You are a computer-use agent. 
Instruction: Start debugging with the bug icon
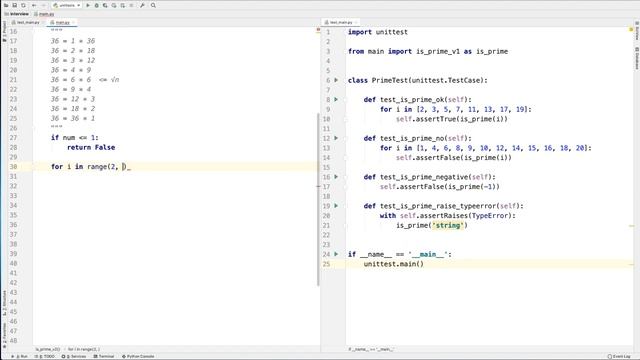coord(97,5)
